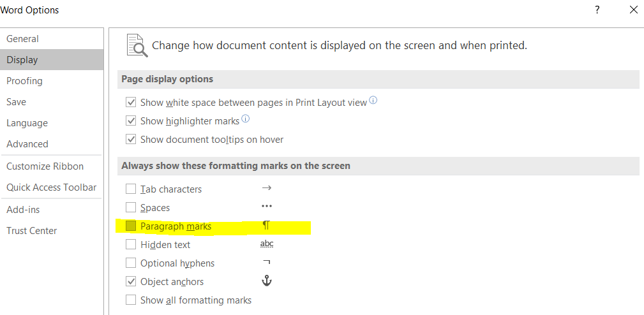Go to the Save options category

click(x=52, y=102)
